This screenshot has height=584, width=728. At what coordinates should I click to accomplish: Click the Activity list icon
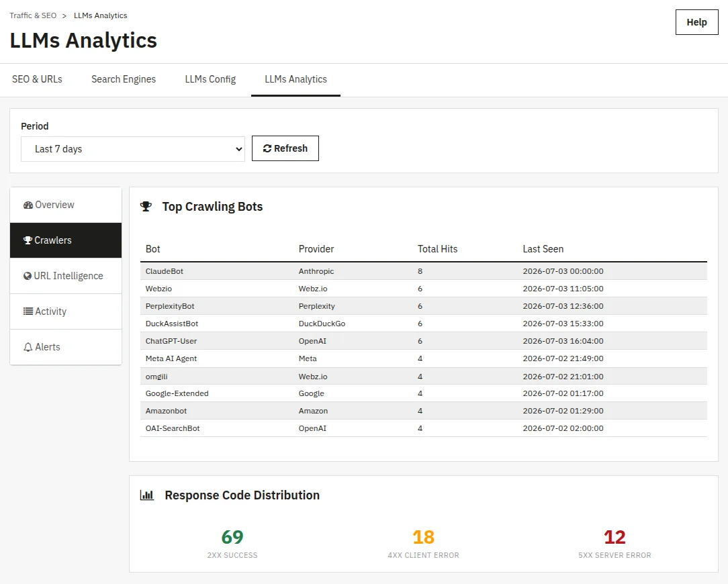(x=28, y=311)
